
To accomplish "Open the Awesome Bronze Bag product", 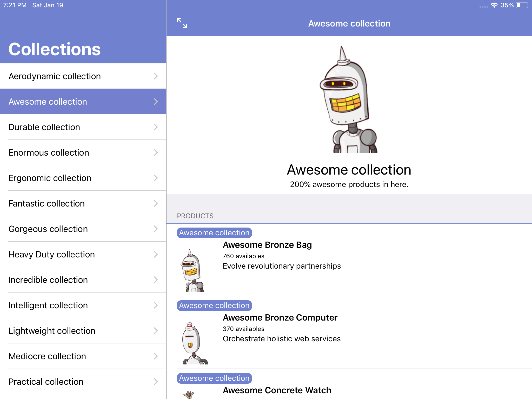I will point(267,245).
